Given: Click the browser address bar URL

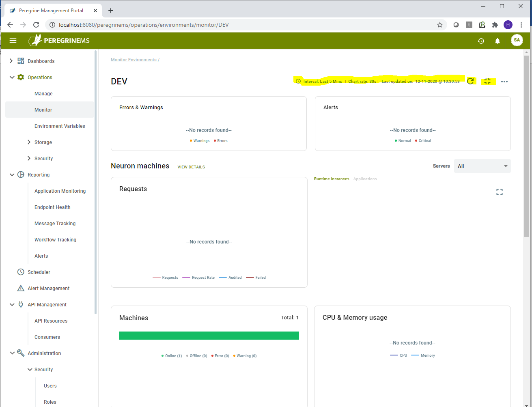Looking at the screenshot, I should click(144, 25).
